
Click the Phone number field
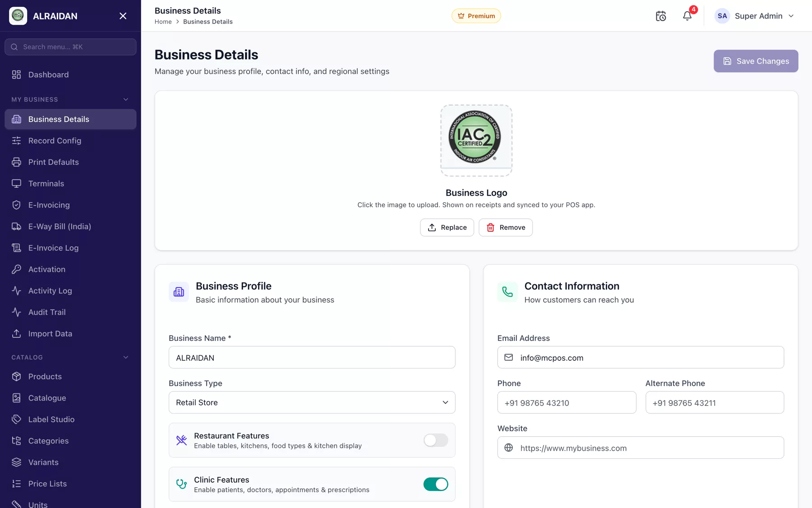click(x=567, y=402)
